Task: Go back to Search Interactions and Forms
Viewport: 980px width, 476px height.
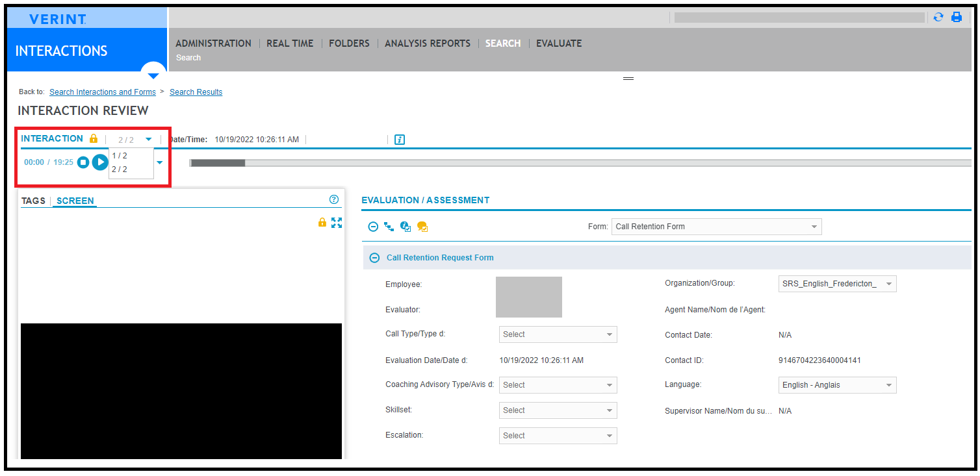Action: 103,92
